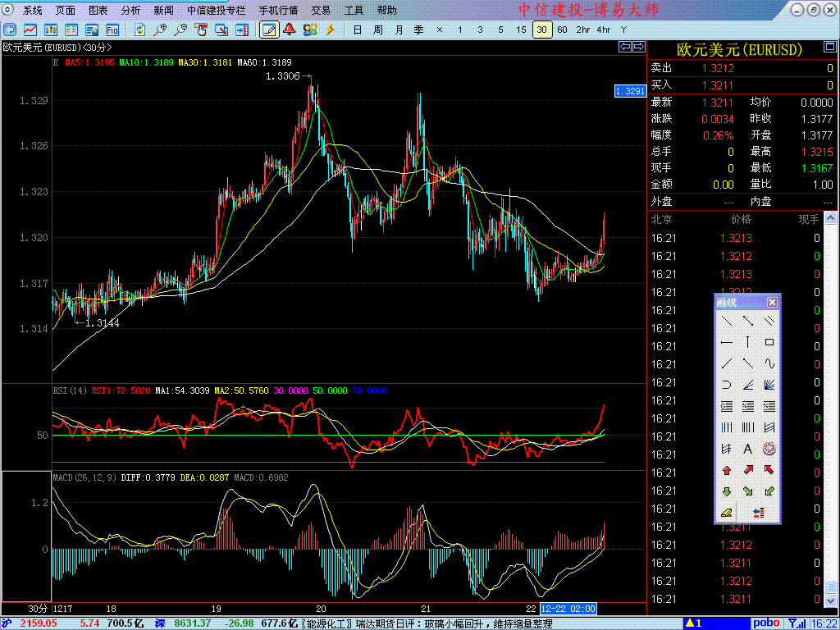The width and height of the screenshot is (840, 630).
Task: Select the rectangle drawing tool
Action: coord(769,342)
